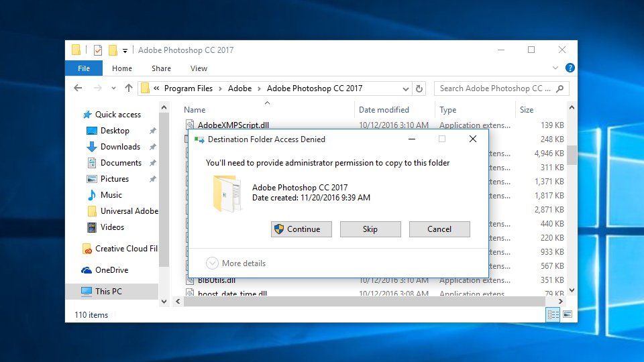Open the View ribbon tab
The width and height of the screenshot is (644, 362).
pyautogui.click(x=199, y=68)
